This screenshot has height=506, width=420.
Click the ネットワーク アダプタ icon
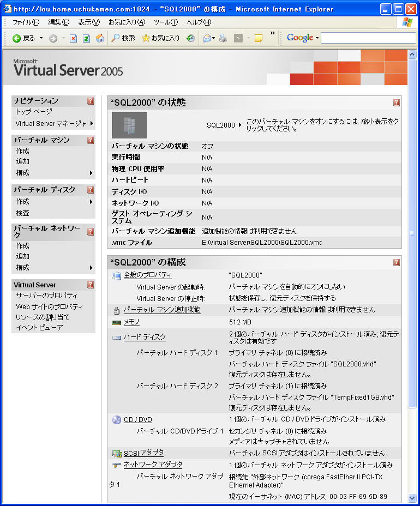point(117,465)
